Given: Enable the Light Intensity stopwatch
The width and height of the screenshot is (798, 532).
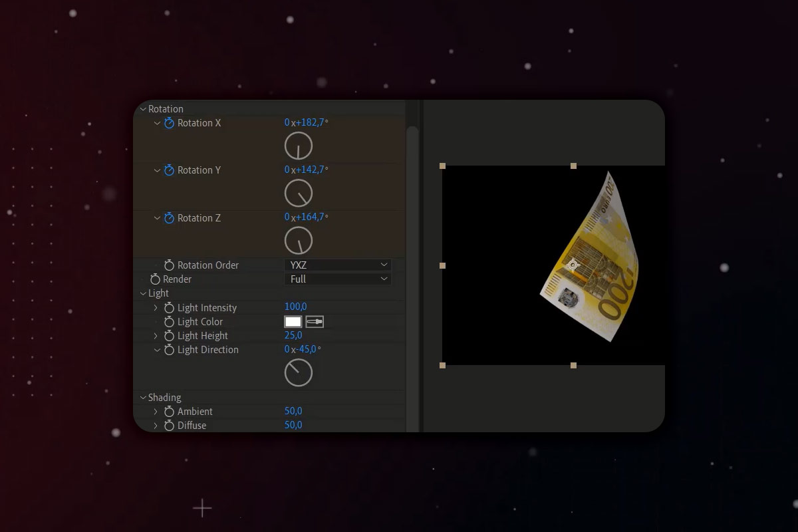Looking at the screenshot, I should coord(169,308).
